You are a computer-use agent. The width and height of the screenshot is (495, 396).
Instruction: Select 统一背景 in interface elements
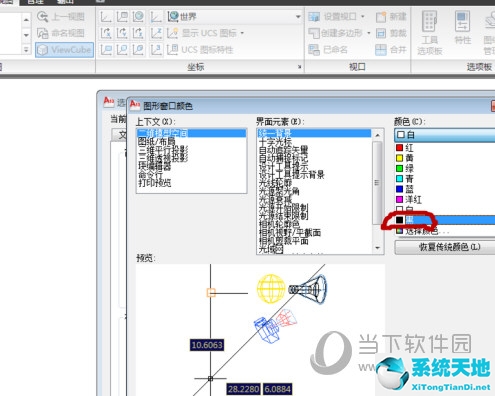point(314,133)
